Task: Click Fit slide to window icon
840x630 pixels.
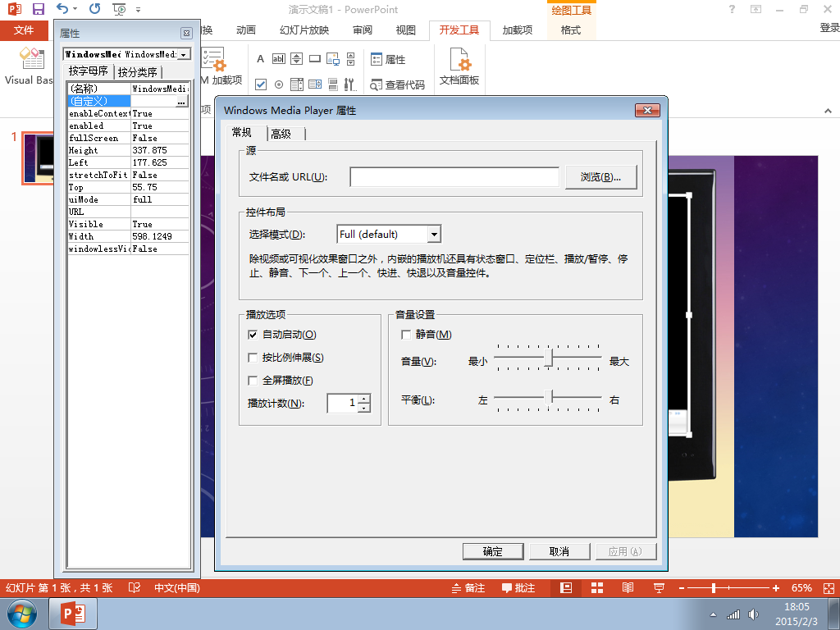Action: (x=829, y=588)
